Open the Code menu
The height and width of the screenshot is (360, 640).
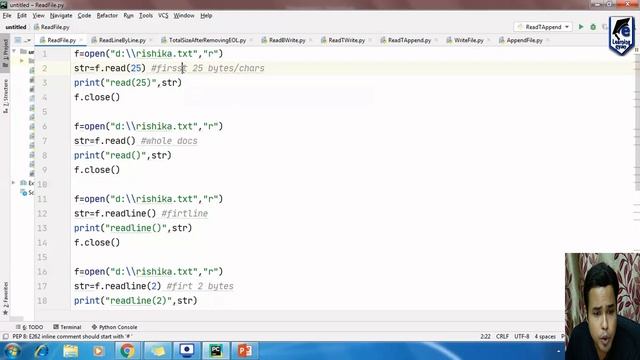click(84, 16)
